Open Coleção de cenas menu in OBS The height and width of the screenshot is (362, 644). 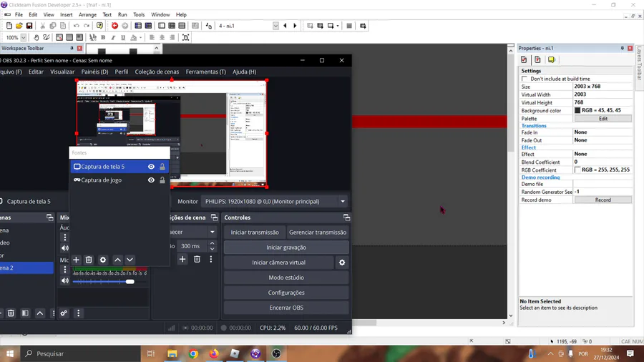coord(157,72)
